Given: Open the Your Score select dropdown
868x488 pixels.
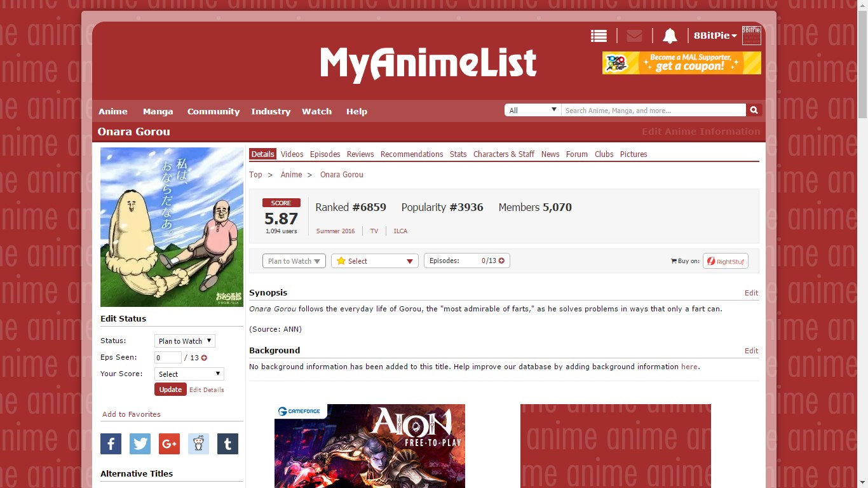Looking at the screenshot, I should (x=189, y=374).
